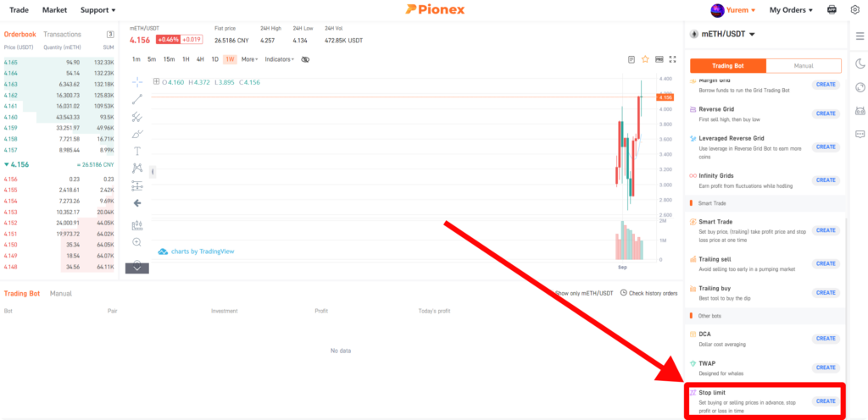Create a Stop limit bot

coord(826,401)
